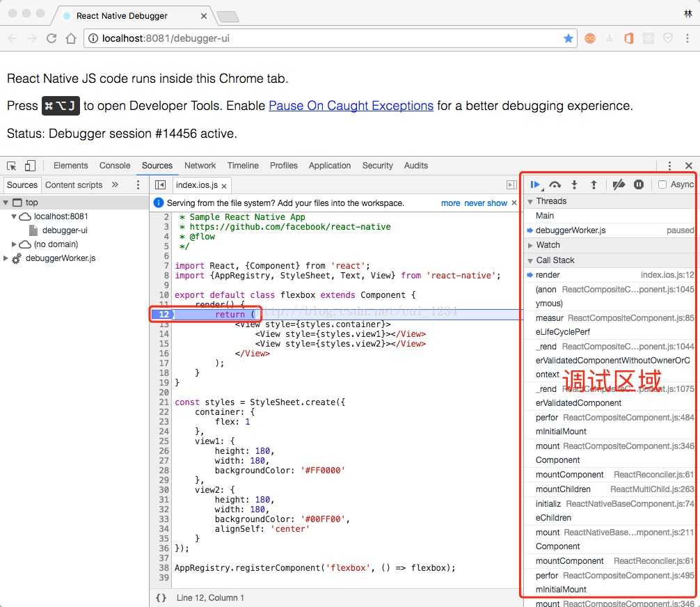The height and width of the screenshot is (607, 700).
Task: Select the Main thread
Action: 610,216
